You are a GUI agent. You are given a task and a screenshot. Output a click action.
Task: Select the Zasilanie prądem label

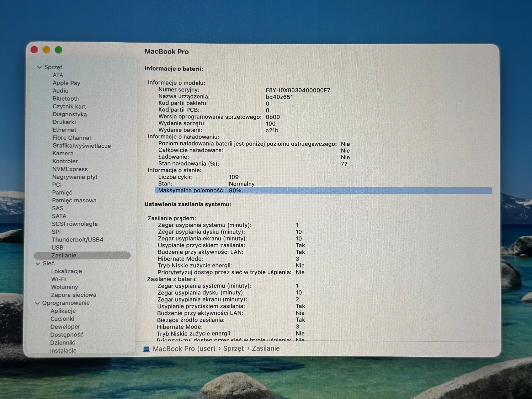[172, 218]
